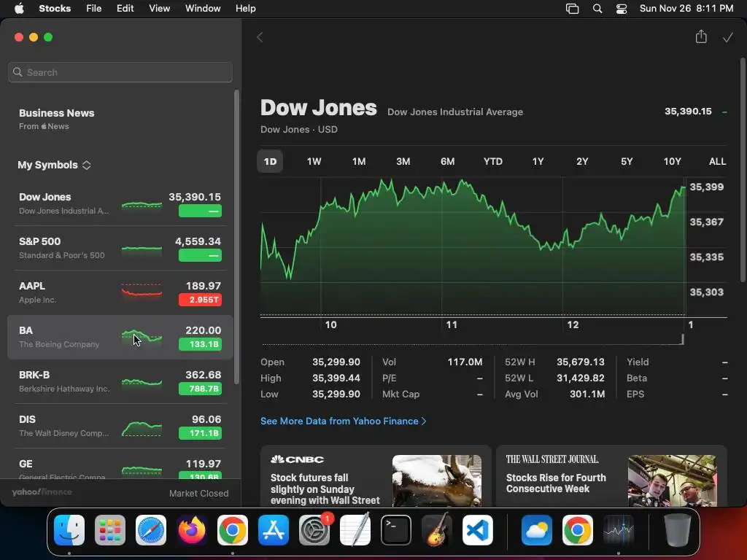
Task: Open See More Data from Yahoo Finance
Action: point(343,421)
